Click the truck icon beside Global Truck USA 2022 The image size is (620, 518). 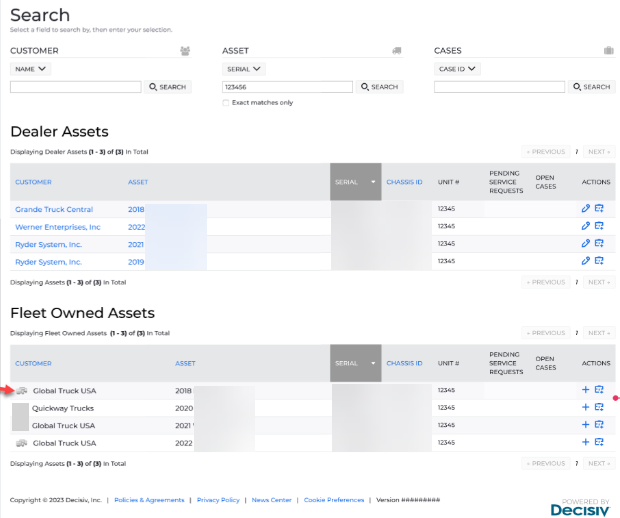click(22, 443)
